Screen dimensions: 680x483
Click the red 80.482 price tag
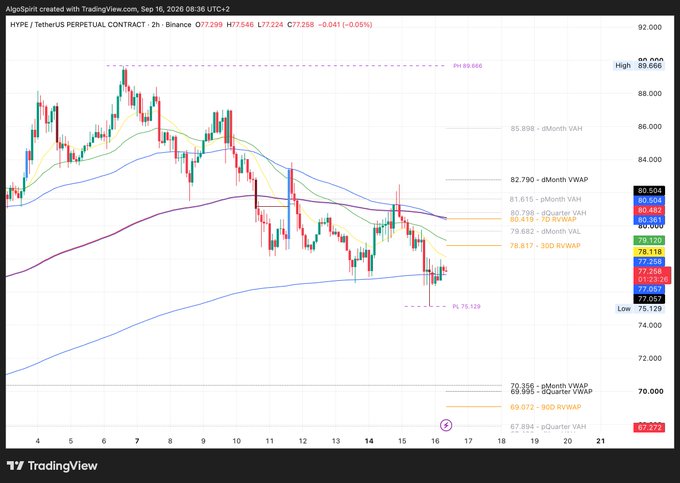pos(649,210)
